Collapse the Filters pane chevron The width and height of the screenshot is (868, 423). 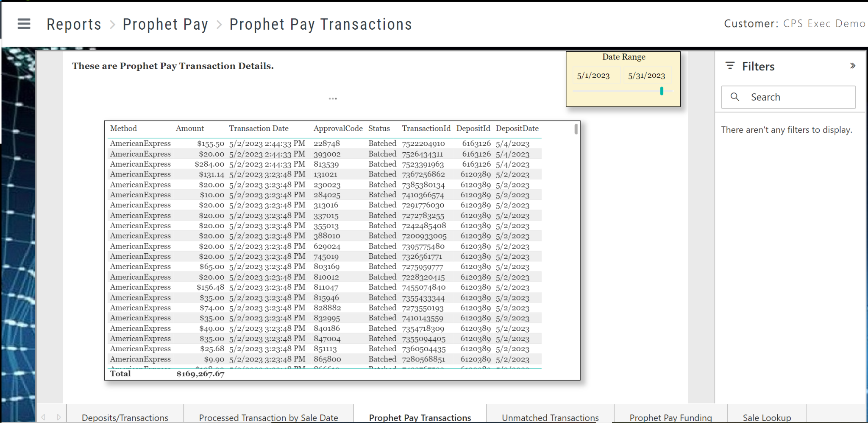(853, 66)
